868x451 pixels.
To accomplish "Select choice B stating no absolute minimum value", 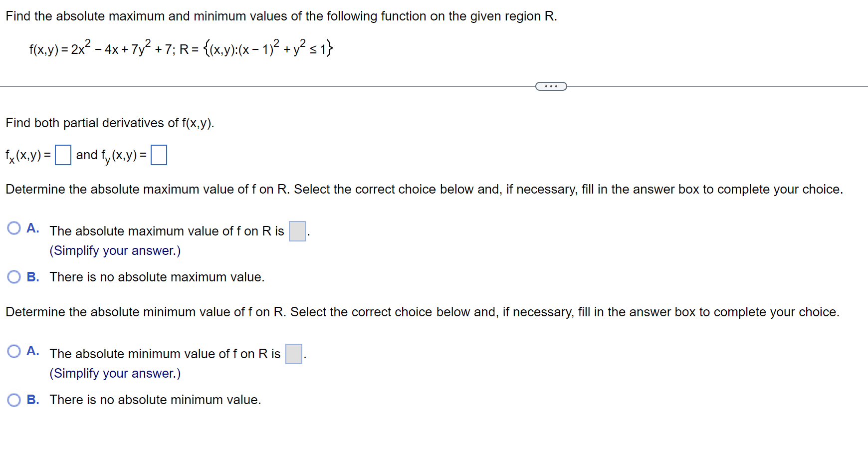I will 13,399.
